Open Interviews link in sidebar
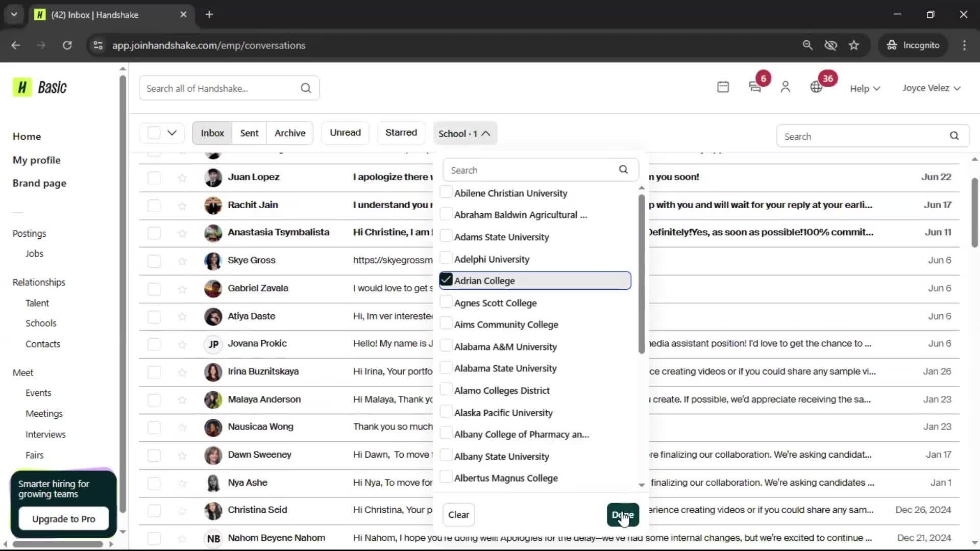This screenshot has width=980, height=551. click(45, 434)
